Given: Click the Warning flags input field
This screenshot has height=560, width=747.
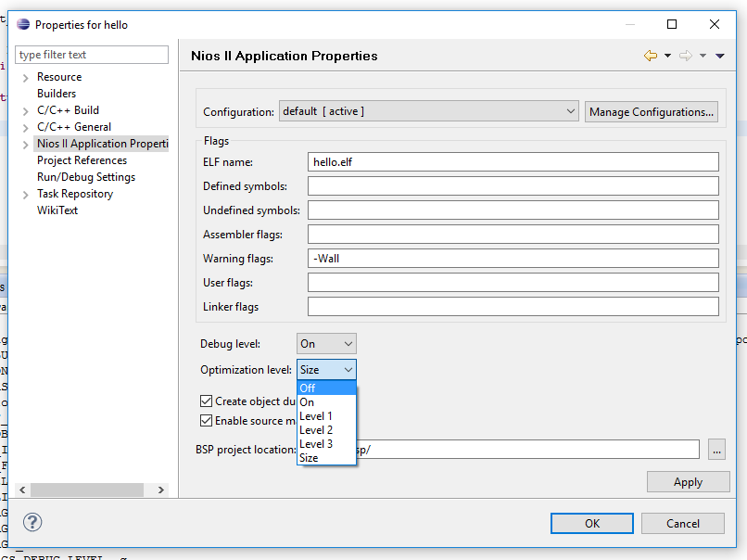Looking at the screenshot, I should pyautogui.click(x=513, y=259).
